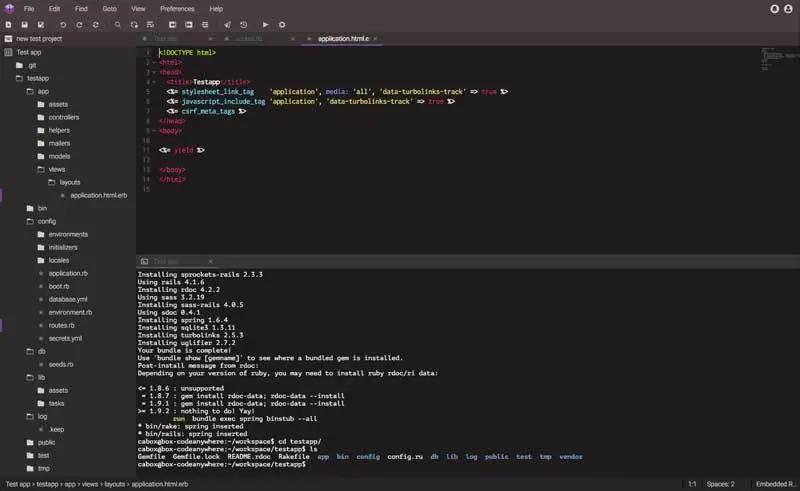This screenshot has width=800, height=491.
Task: Open routes.rb from the file tree
Action: click(x=61, y=325)
